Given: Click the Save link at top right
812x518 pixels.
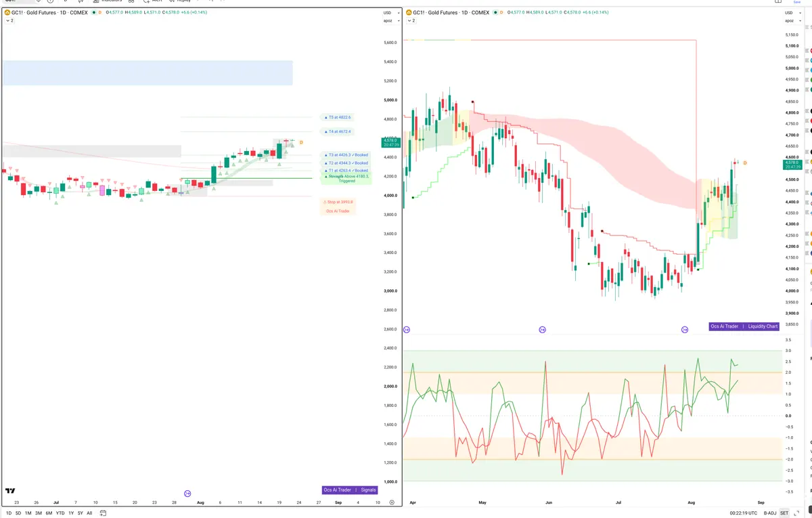Looking at the screenshot, I should tap(796, 2).
